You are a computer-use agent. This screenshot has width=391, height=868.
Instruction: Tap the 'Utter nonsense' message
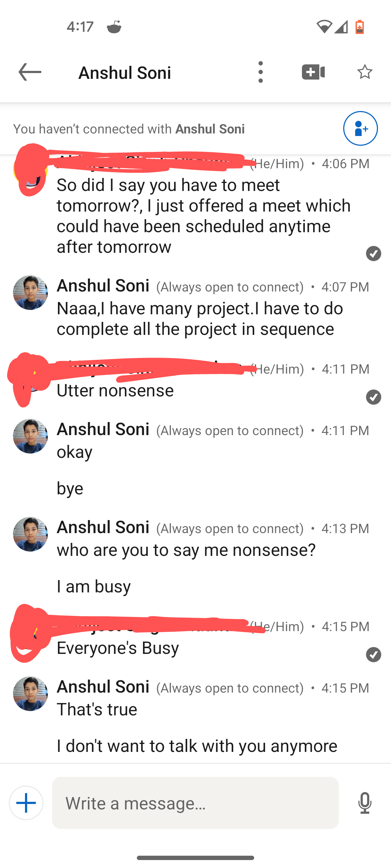click(115, 391)
